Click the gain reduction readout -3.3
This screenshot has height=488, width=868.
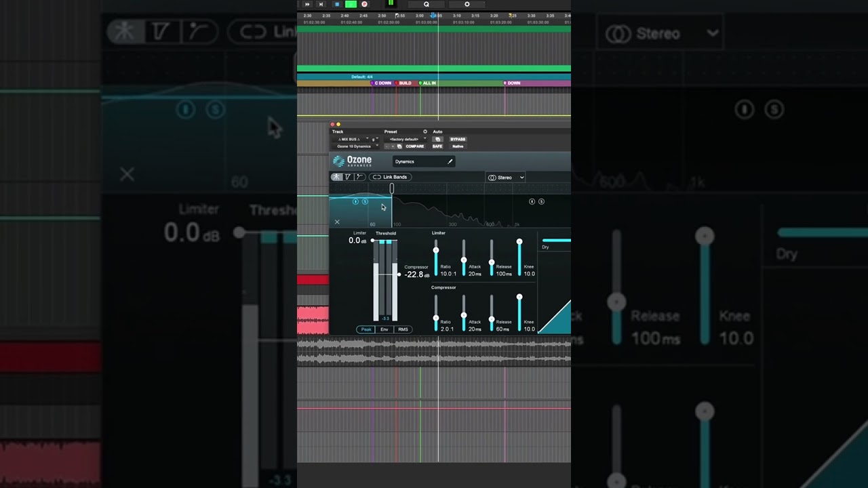click(x=385, y=318)
